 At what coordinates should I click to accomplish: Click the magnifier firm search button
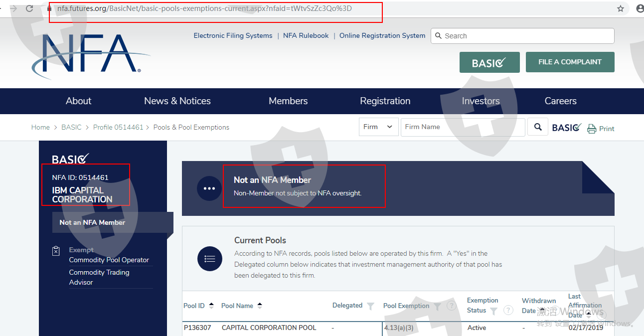click(538, 127)
